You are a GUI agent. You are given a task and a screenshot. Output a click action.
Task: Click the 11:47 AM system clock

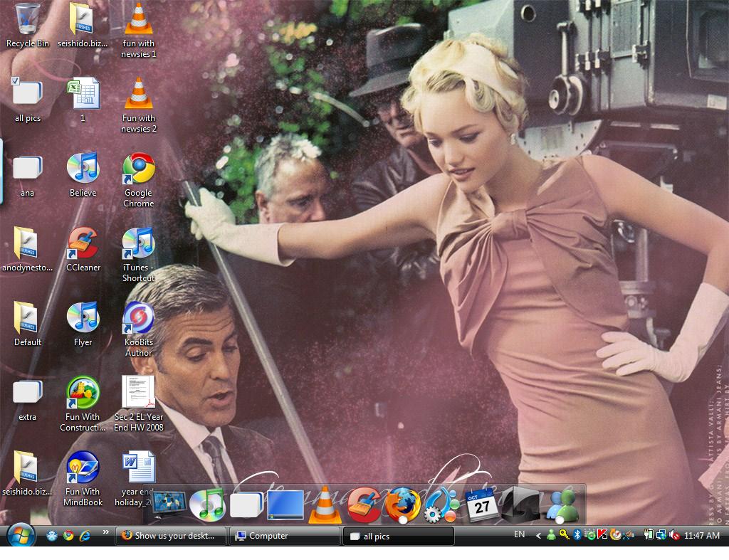coord(701,536)
